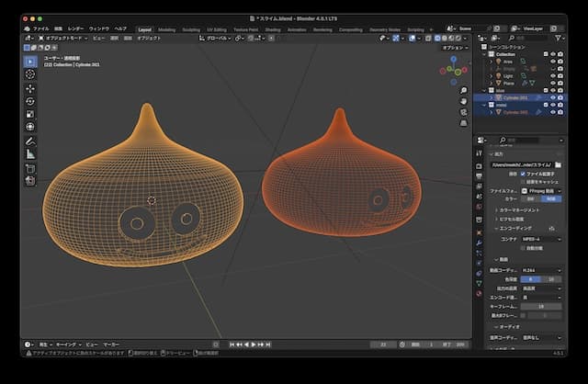The image size is (588, 384).
Task: Switch to the Sculpting workspace tab
Action: [191, 29]
